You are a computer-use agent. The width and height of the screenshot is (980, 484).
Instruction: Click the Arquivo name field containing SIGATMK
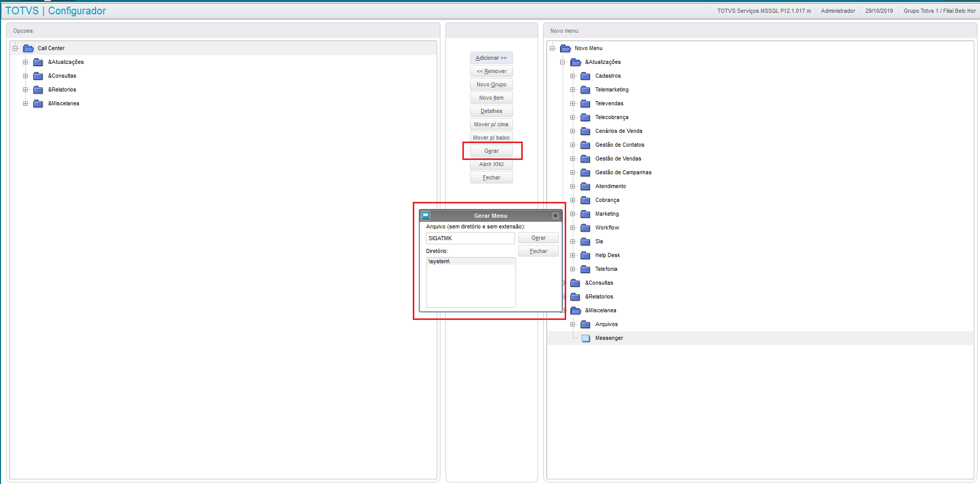(x=471, y=238)
